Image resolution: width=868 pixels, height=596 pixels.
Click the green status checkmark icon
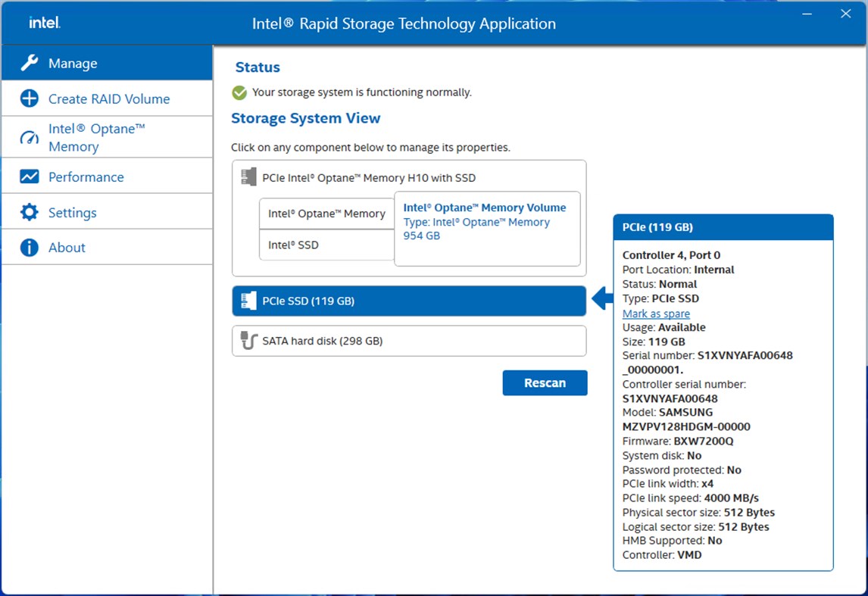239,92
